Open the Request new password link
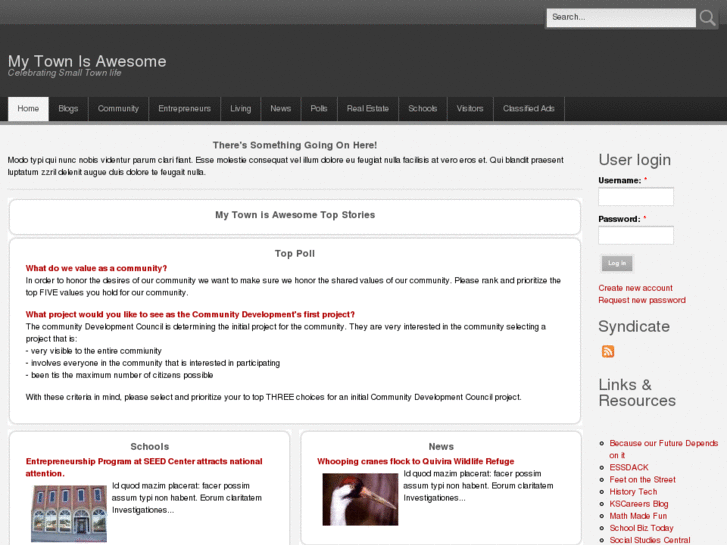727x545 pixels. [x=642, y=300]
